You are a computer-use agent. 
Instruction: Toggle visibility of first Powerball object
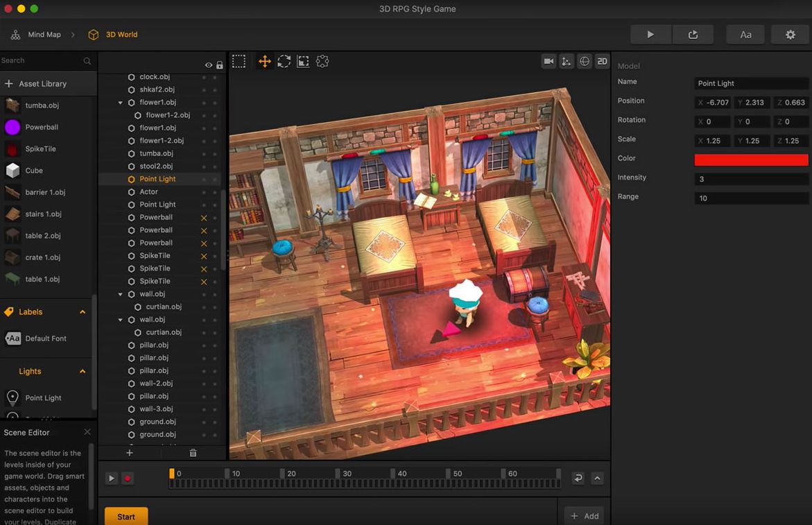(203, 218)
